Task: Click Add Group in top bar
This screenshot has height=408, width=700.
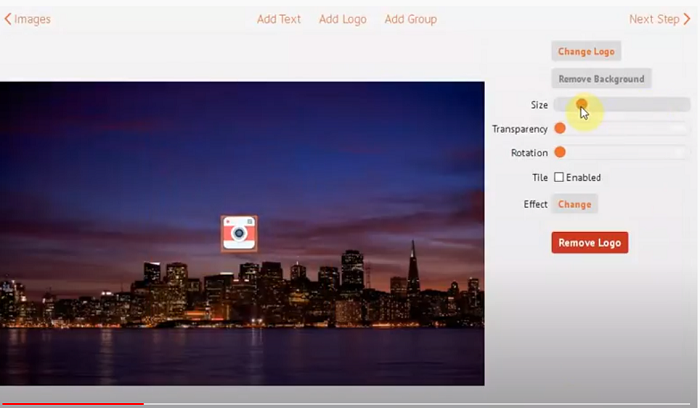Action: [x=411, y=19]
